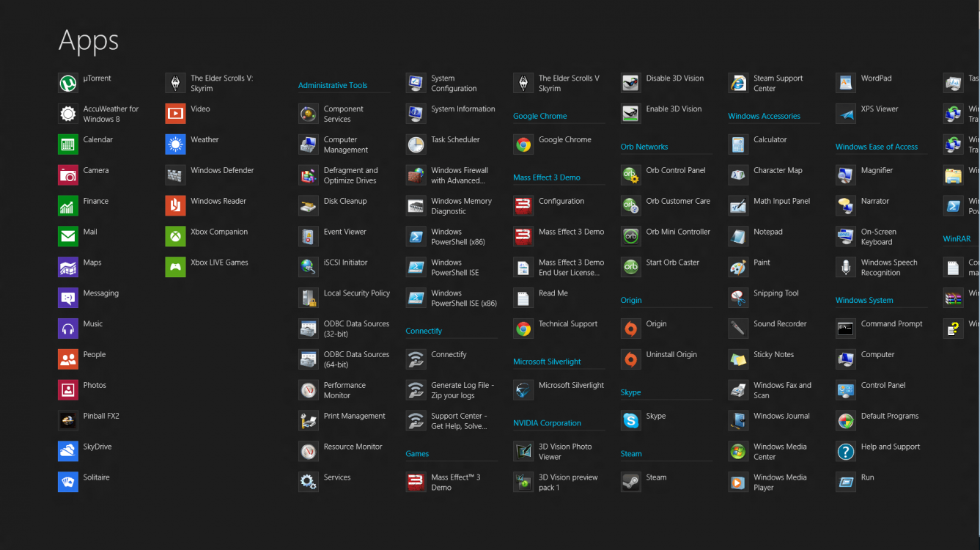Select Administrative Tools group header

[x=333, y=86]
